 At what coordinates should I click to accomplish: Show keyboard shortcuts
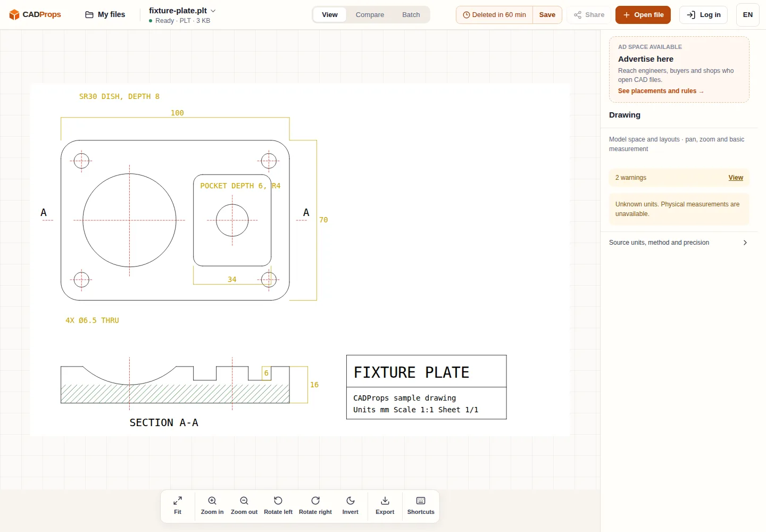(x=421, y=505)
